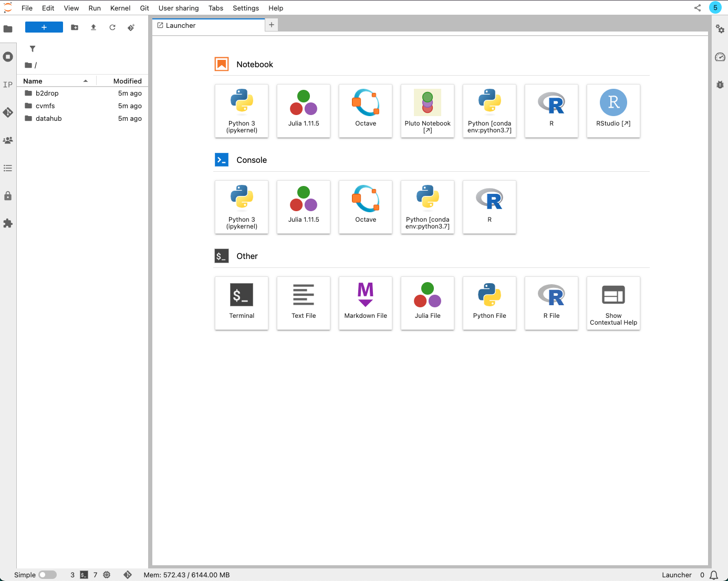Screen dimensions: 728x581
Task: Open the people icon sidebar panel
Action: 8,140
